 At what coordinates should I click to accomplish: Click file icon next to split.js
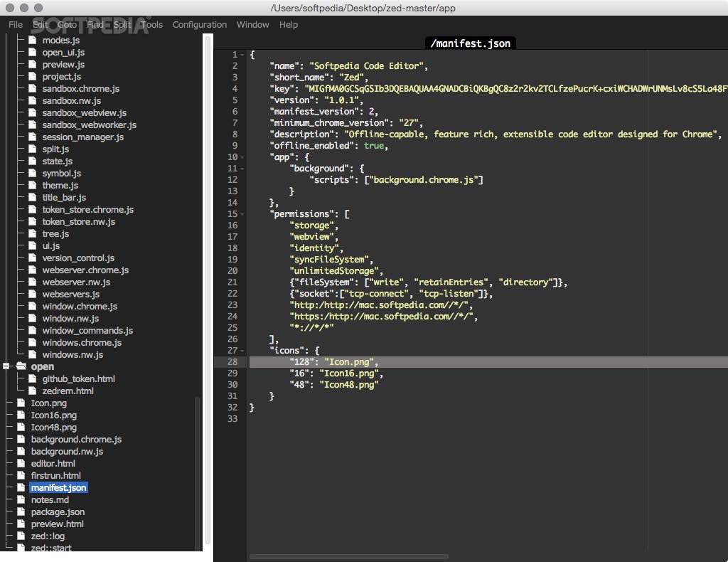point(32,149)
